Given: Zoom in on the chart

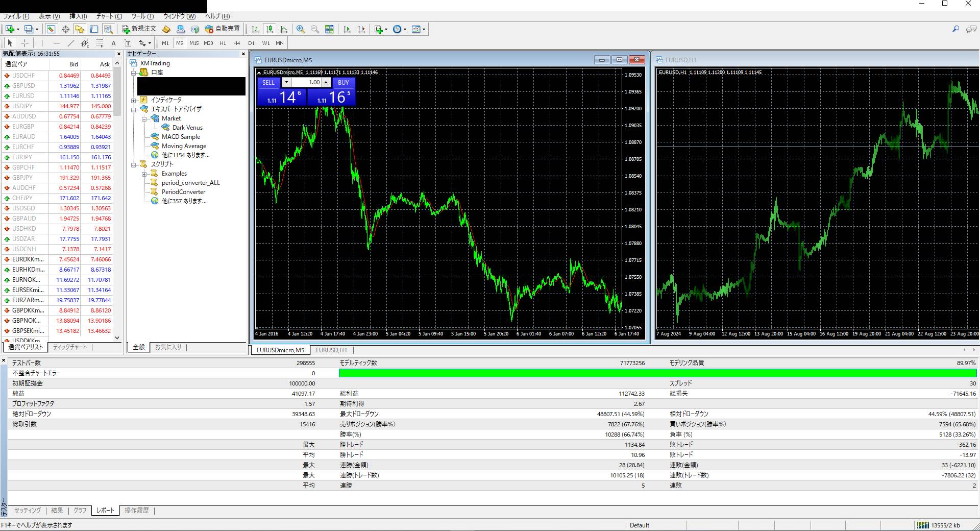Looking at the screenshot, I should (301, 29).
